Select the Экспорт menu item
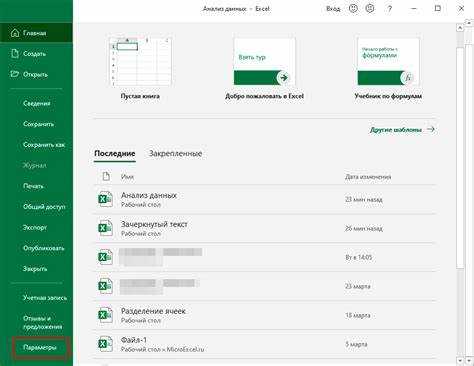The image size is (474, 366). point(35,227)
